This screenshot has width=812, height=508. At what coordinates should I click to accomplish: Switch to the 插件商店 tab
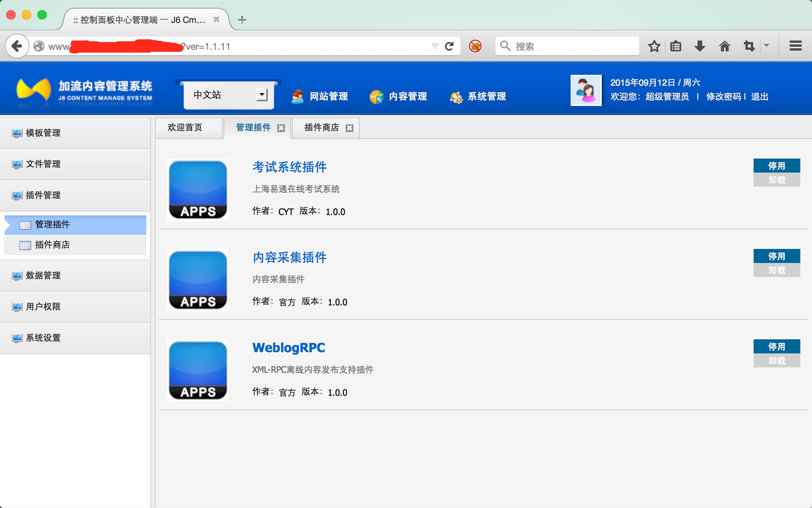pyautogui.click(x=322, y=127)
